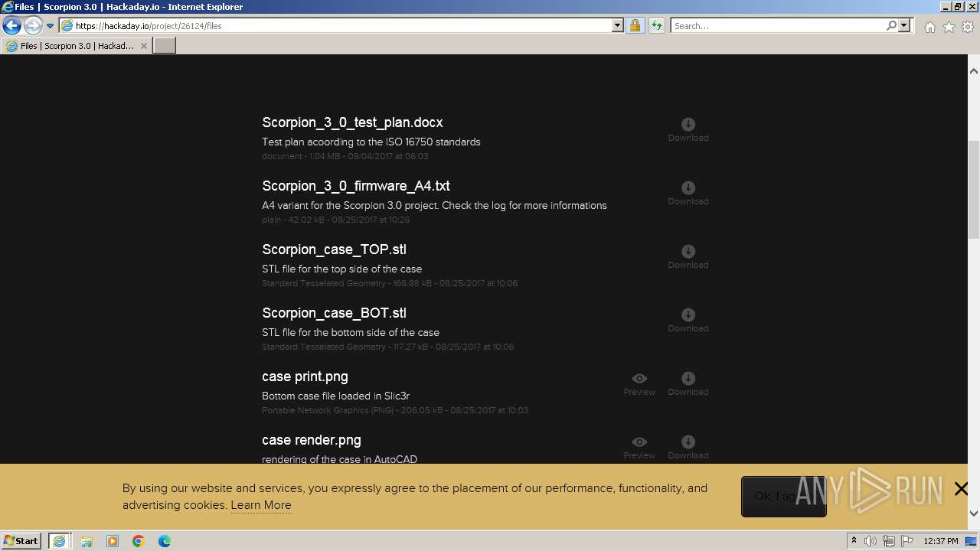Download case render.png file
This screenshot has width=980, height=551.
pyautogui.click(x=688, y=448)
